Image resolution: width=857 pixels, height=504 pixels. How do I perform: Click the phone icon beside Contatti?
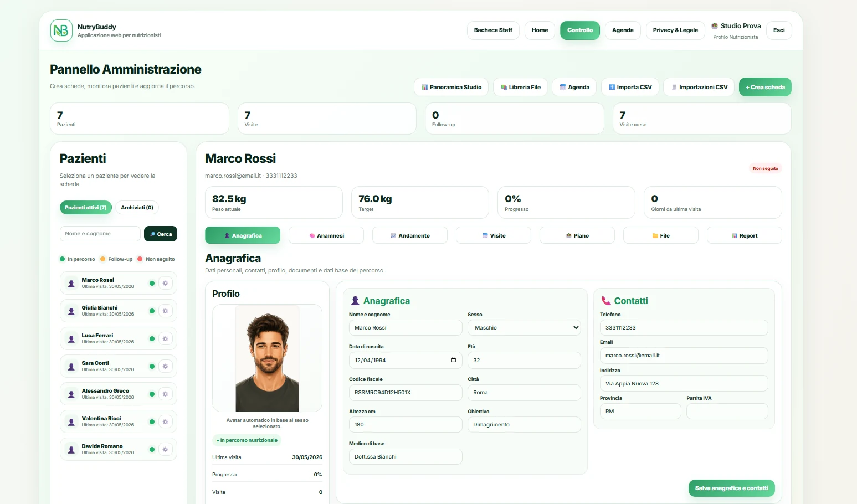click(x=606, y=301)
